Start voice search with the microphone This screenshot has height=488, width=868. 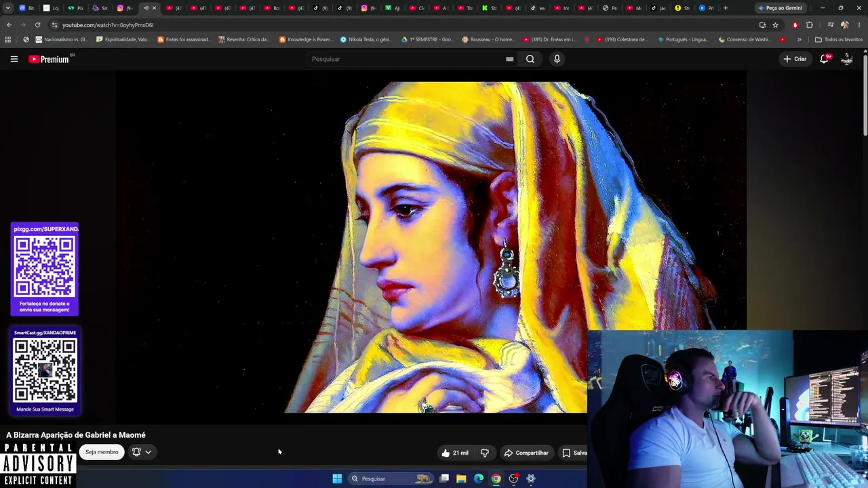pyautogui.click(x=557, y=59)
